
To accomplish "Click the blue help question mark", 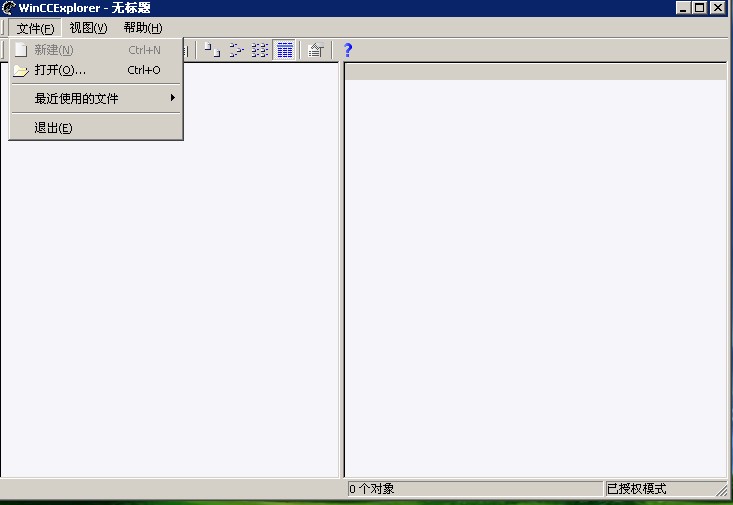I will [348, 49].
